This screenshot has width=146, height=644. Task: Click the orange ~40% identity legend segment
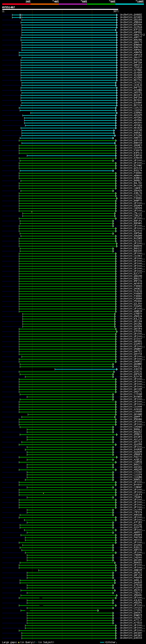[x=45, y=4]
